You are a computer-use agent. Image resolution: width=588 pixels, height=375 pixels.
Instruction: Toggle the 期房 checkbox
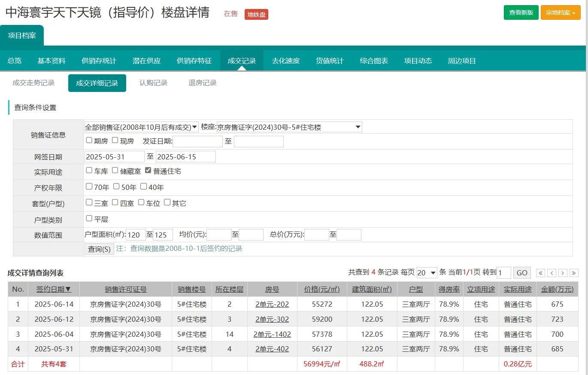89,140
